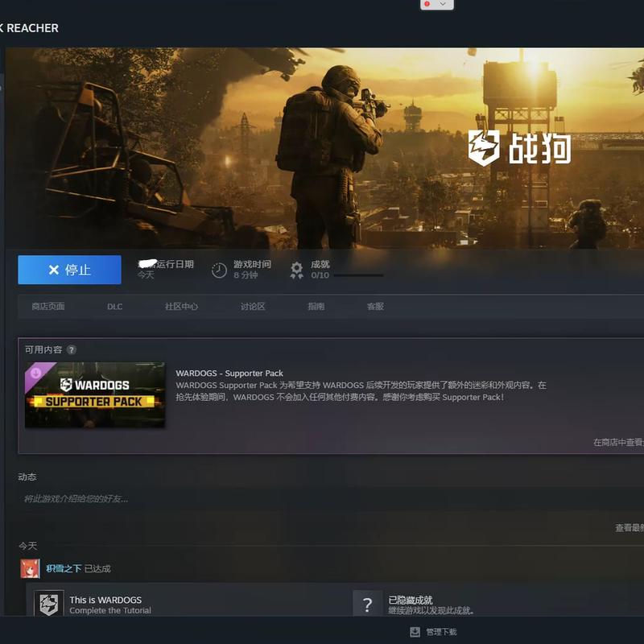Click the 今天 date heading in activity

point(27,546)
